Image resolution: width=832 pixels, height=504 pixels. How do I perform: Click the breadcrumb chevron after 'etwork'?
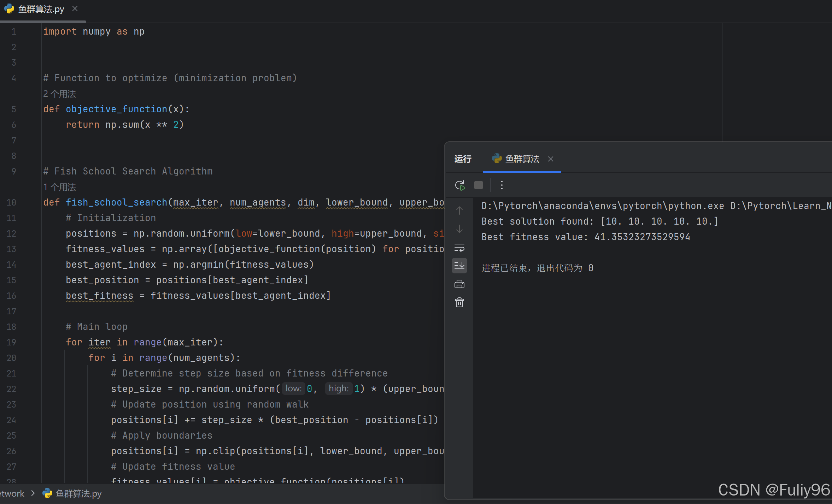pyautogui.click(x=33, y=493)
